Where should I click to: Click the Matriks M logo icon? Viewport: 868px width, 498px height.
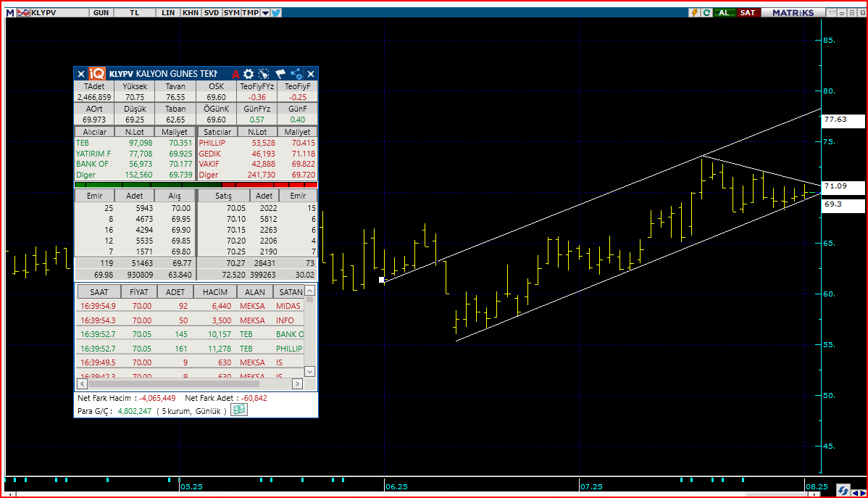point(10,13)
